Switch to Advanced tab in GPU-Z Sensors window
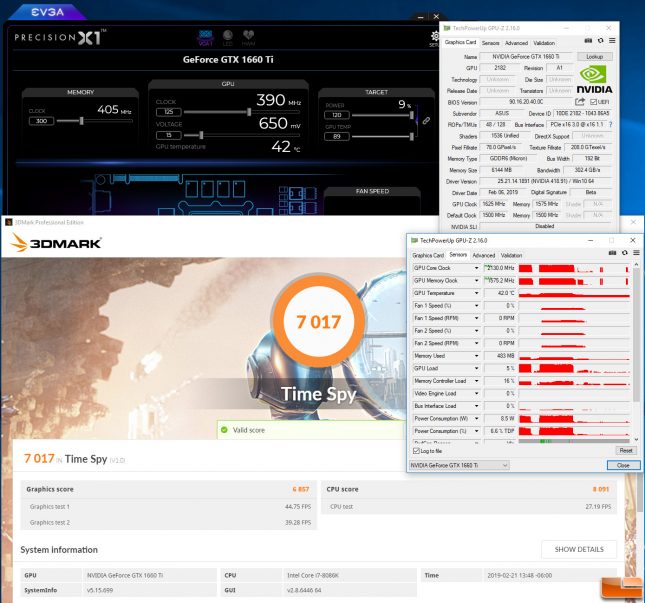 pyautogui.click(x=484, y=255)
